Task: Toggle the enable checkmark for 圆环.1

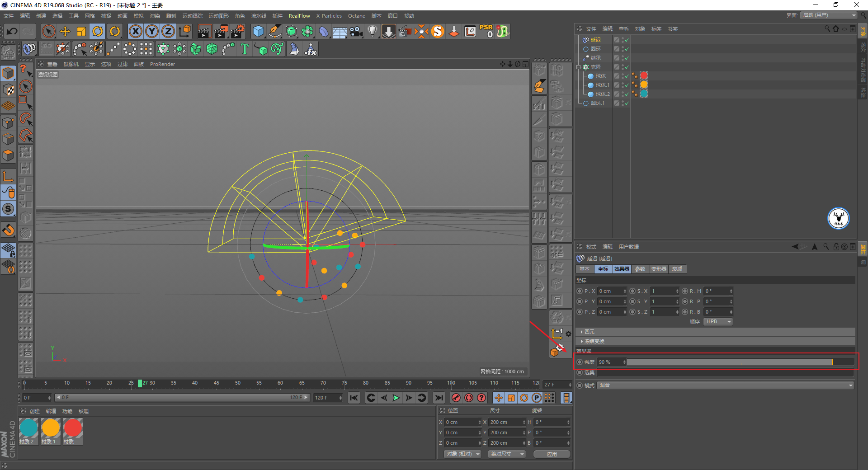Action: (x=627, y=103)
